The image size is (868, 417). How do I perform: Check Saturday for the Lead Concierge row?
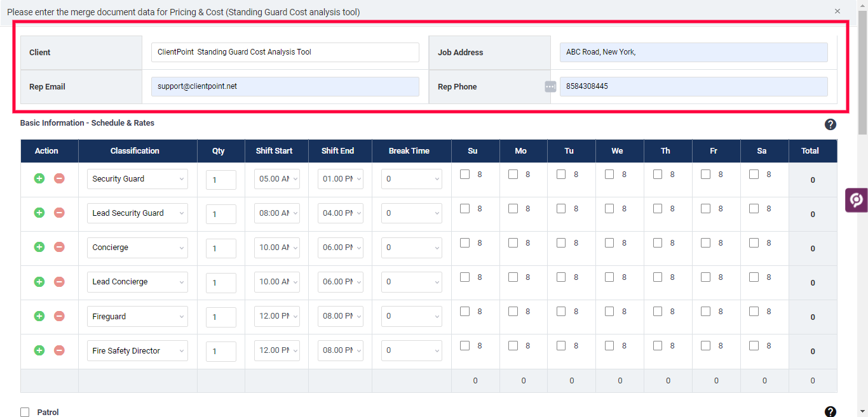click(754, 277)
